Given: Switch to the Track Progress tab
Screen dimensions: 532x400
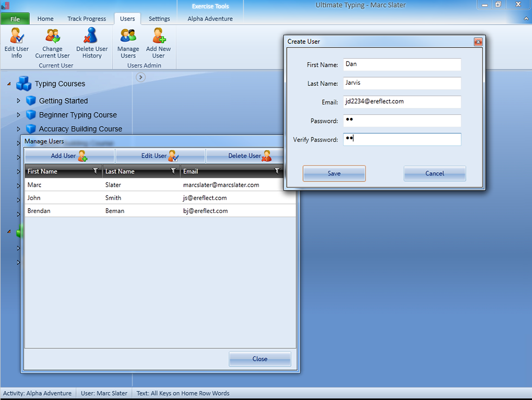Looking at the screenshot, I should pos(86,18).
